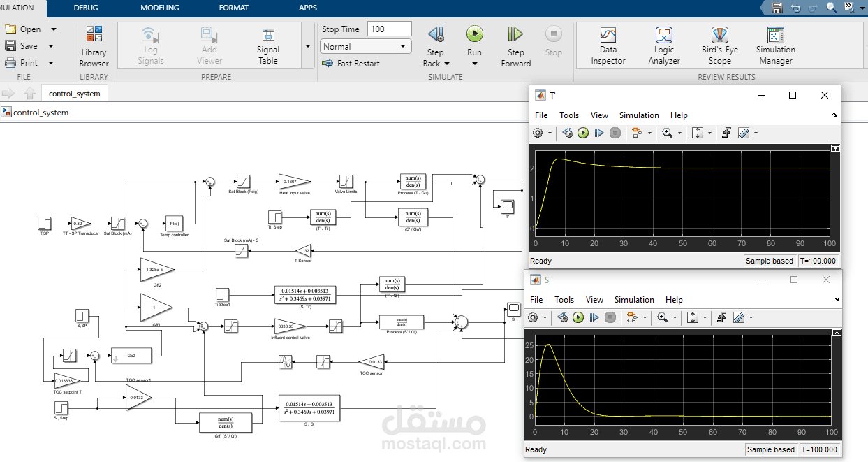This screenshot has width=868, height=462.
Task: Expand the Prepare gallery dropdown
Action: pos(308,46)
